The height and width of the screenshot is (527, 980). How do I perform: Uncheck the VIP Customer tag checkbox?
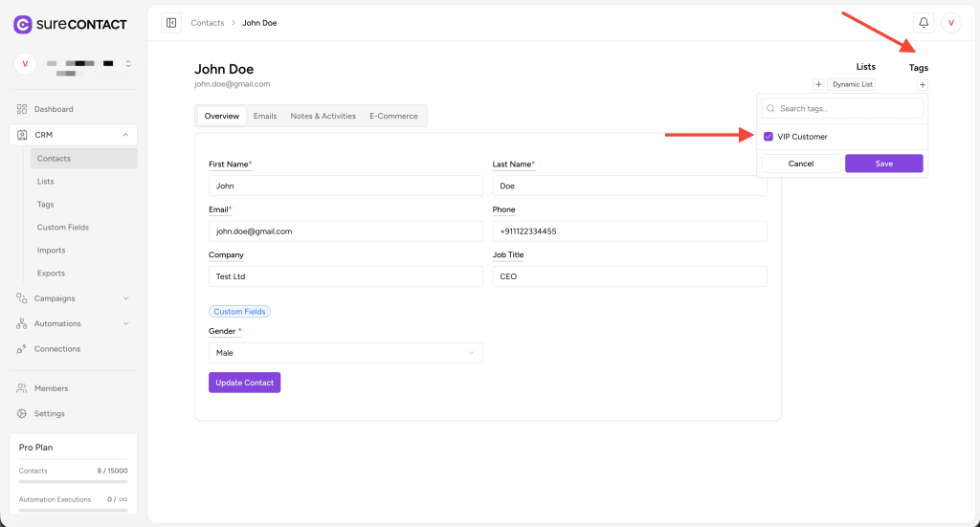(x=768, y=137)
